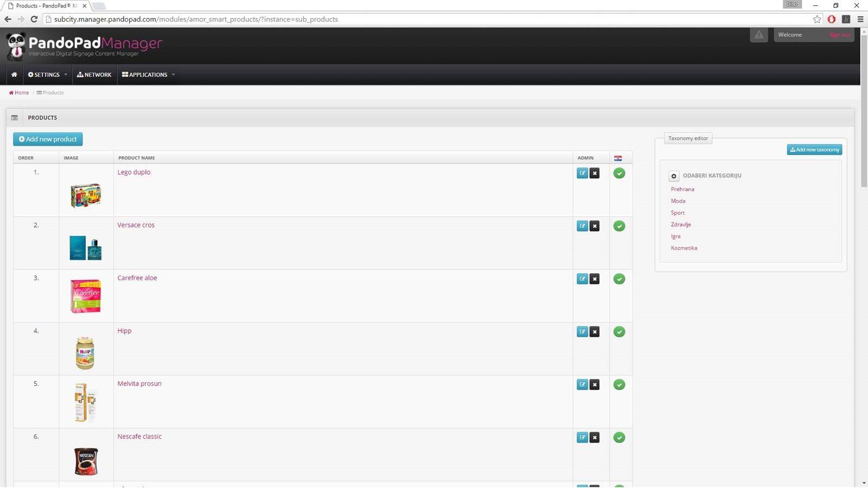Select the Zdravlje category
Screen dimensions: 868x488
pos(681,224)
